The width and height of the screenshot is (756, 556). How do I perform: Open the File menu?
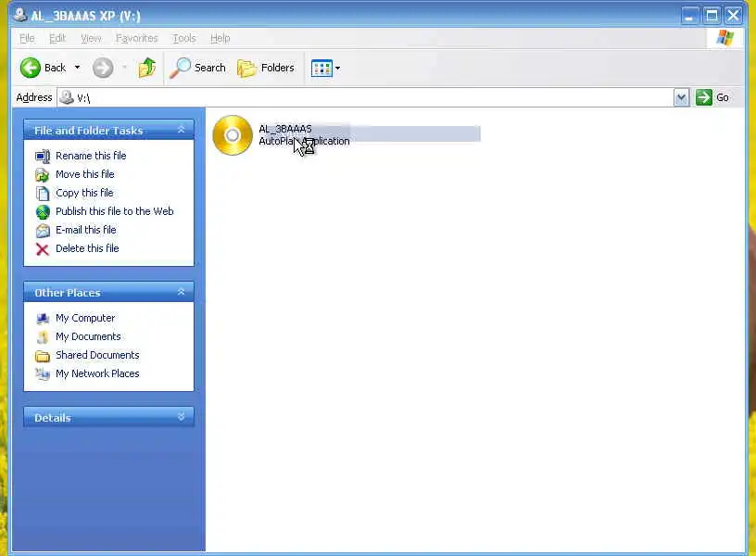(27, 38)
